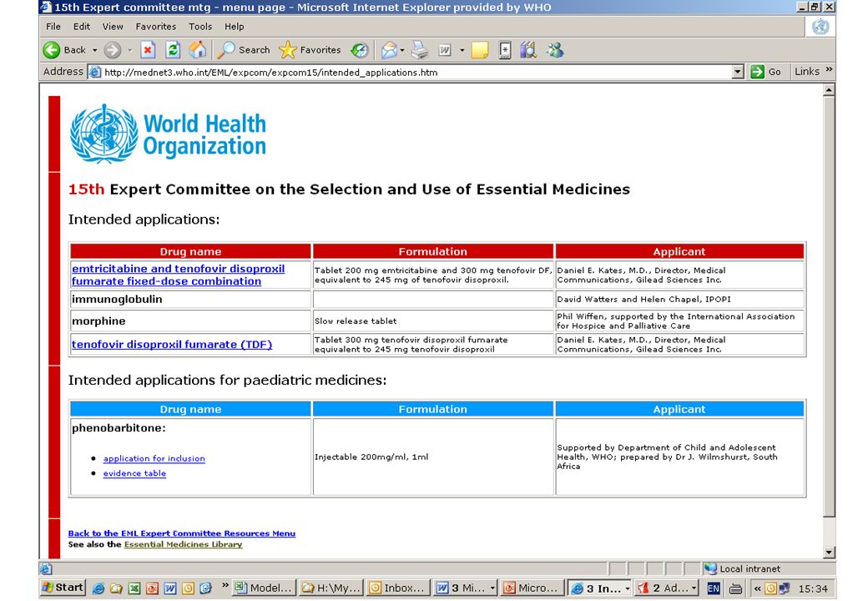Viewport: 868px width, 601px height.
Task: Open the Favorites star pane
Action: coord(310,50)
